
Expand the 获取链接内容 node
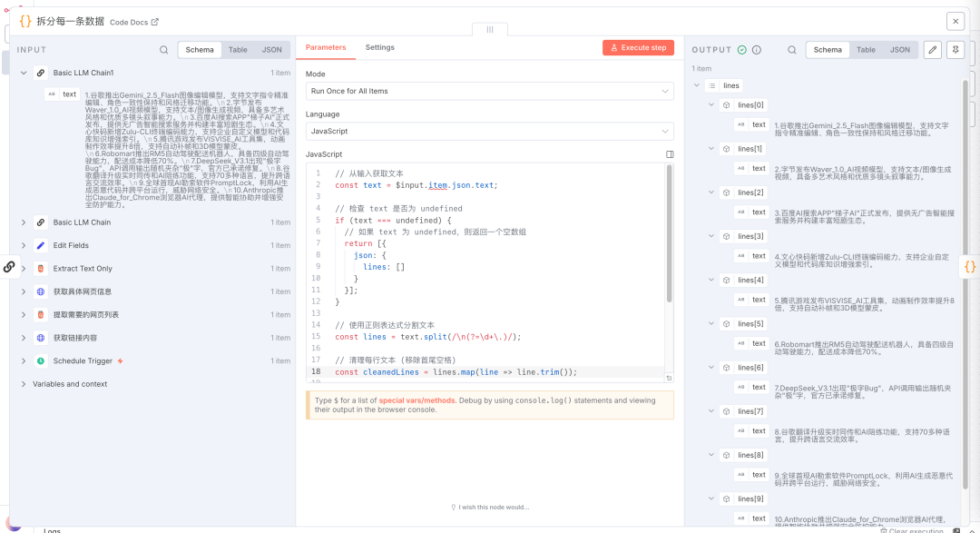pyautogui.click(x=24, y=338)
